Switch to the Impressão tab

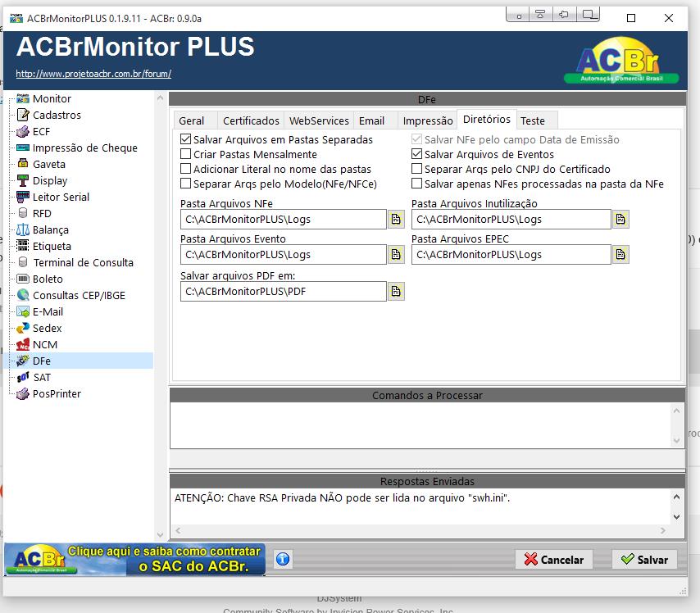[x=427, y=120]
